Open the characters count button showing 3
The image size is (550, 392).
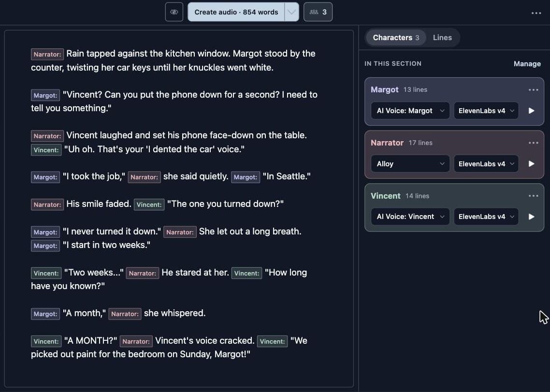tap(318, 12)
